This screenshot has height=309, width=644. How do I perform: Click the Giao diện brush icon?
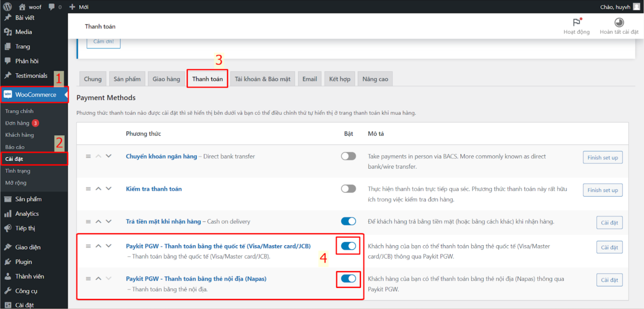(x=8, y=247)
